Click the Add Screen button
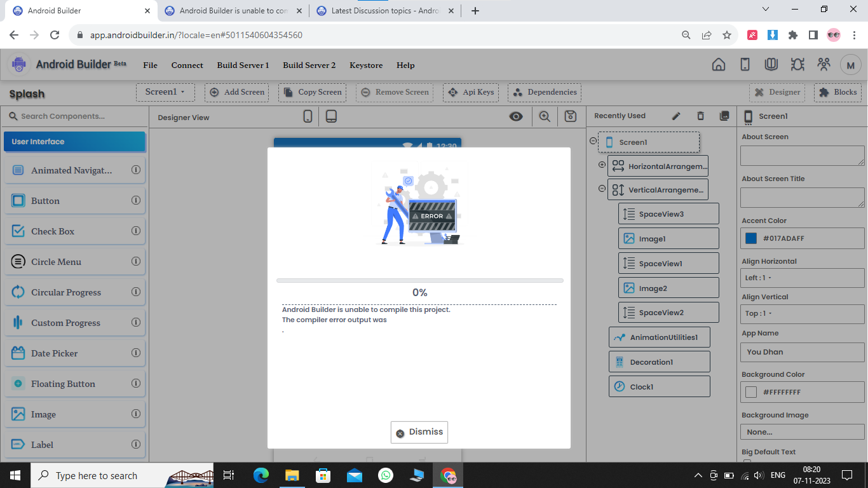This screenshot has width=868, height=488. coord(236,92)
